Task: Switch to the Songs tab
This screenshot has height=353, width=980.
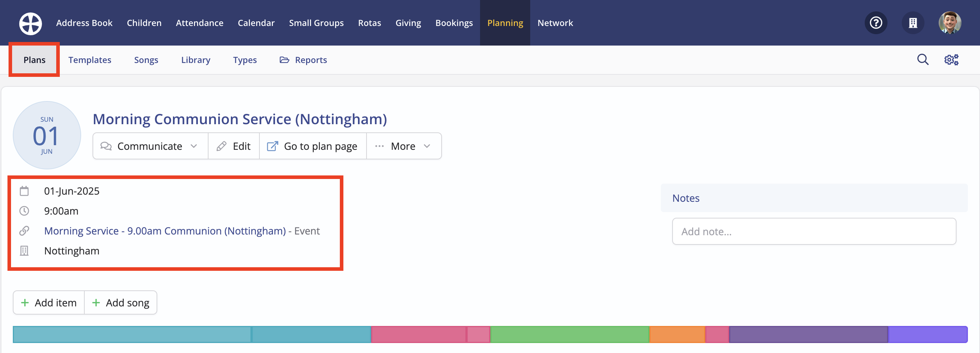Action: click(146, 60)
